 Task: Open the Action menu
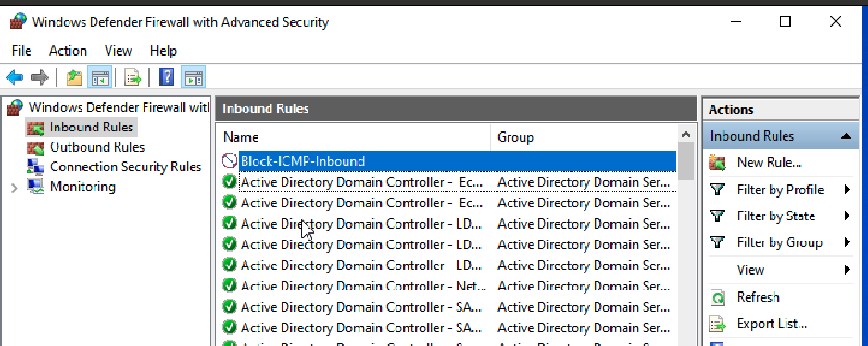(68, 51)
